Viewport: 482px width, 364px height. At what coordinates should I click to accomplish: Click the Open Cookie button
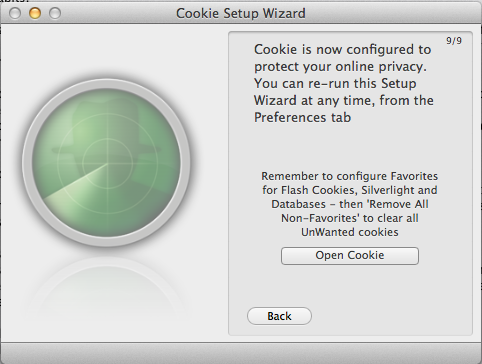(350, 256)
